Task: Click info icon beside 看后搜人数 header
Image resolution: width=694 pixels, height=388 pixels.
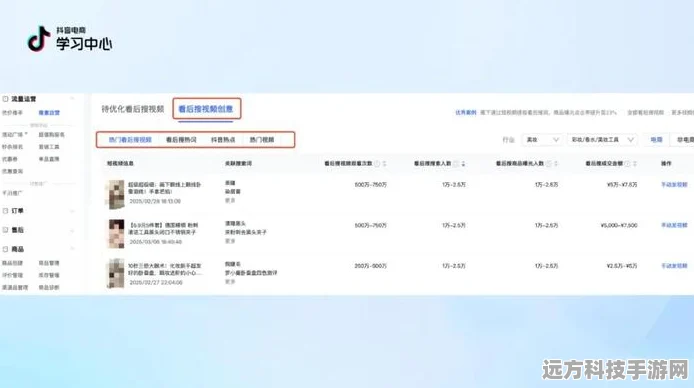Action: point(456,164)
